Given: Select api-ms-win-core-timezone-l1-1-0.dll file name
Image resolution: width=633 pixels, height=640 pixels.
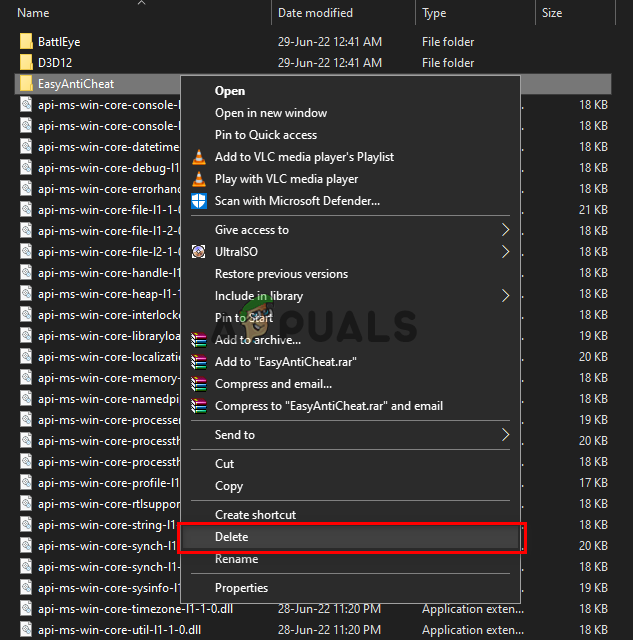Looking at the screenshot, I should tap(135, 609).
